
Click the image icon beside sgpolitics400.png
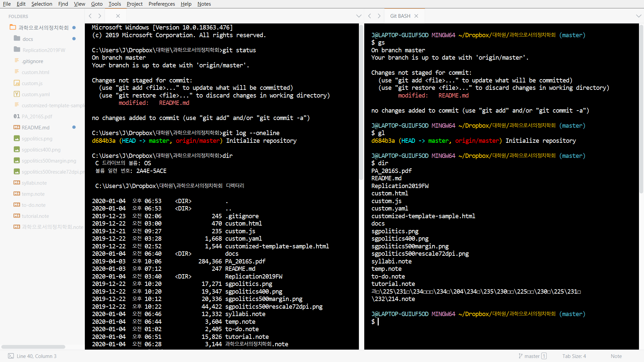[x=16, y=149]
